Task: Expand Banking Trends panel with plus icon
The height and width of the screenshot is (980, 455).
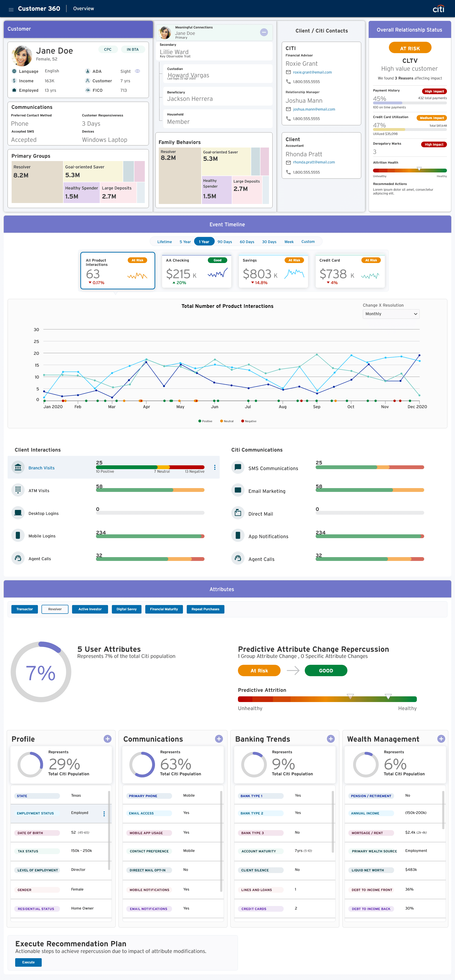Action: (331, 738)
